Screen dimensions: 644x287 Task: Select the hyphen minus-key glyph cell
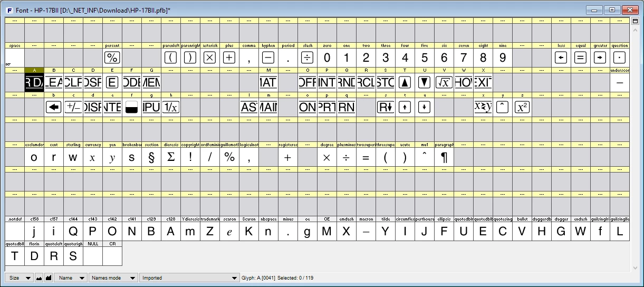pyautogui.click(x=268, y=58)
